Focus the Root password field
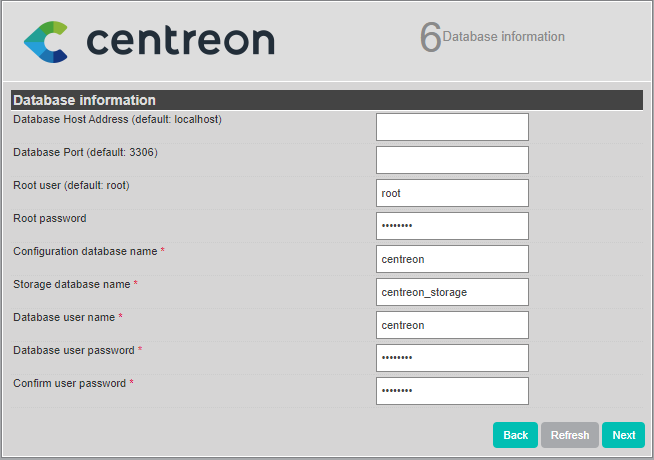The height and width of the screenshot is (460, 654). click(x=452, y=226)
